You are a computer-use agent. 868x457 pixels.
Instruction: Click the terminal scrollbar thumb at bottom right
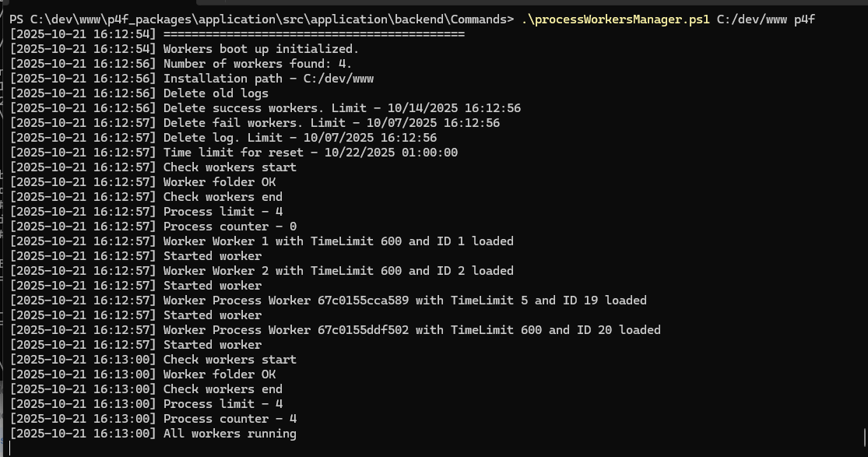click(x=865, y=436)
